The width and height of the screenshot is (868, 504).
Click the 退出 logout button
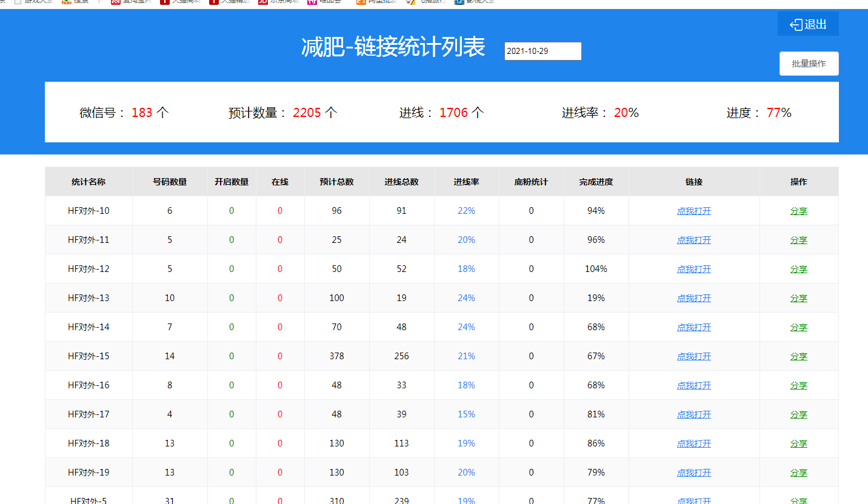[808, 24]
